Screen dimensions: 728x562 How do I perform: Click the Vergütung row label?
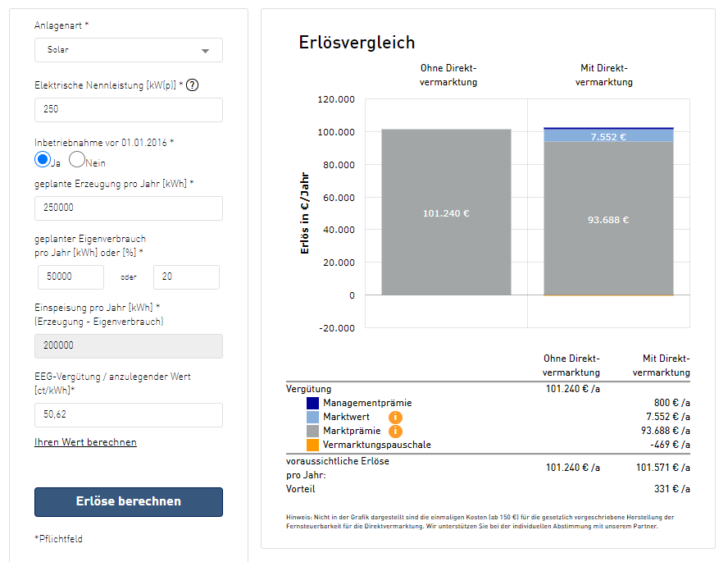(309, 389)
